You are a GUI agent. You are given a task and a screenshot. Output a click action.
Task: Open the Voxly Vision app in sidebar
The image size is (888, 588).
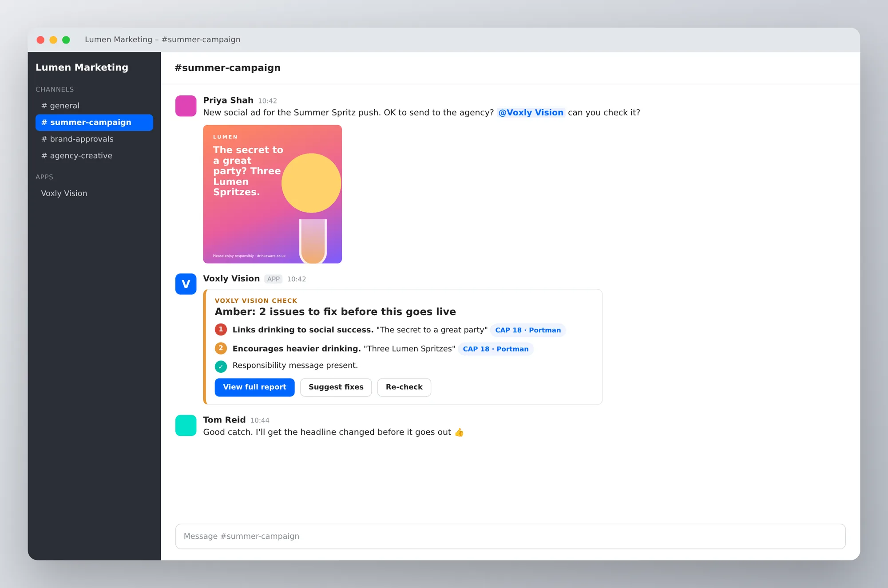94,193
